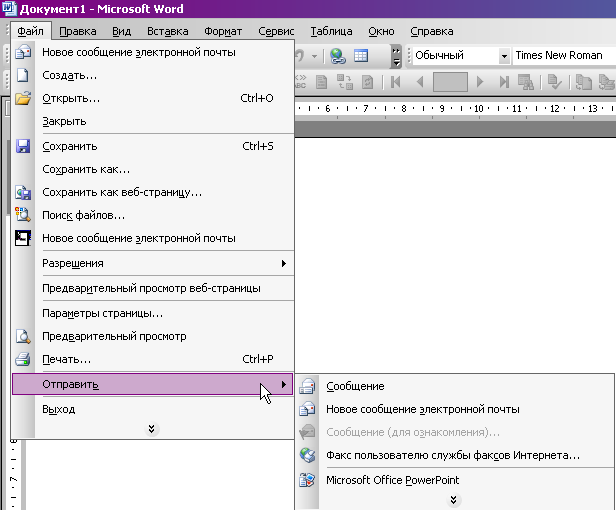This screenshot has width=616, height=510.
Task: Select Предварительный просмотр веб-страницы
Action: coord(152,288)
